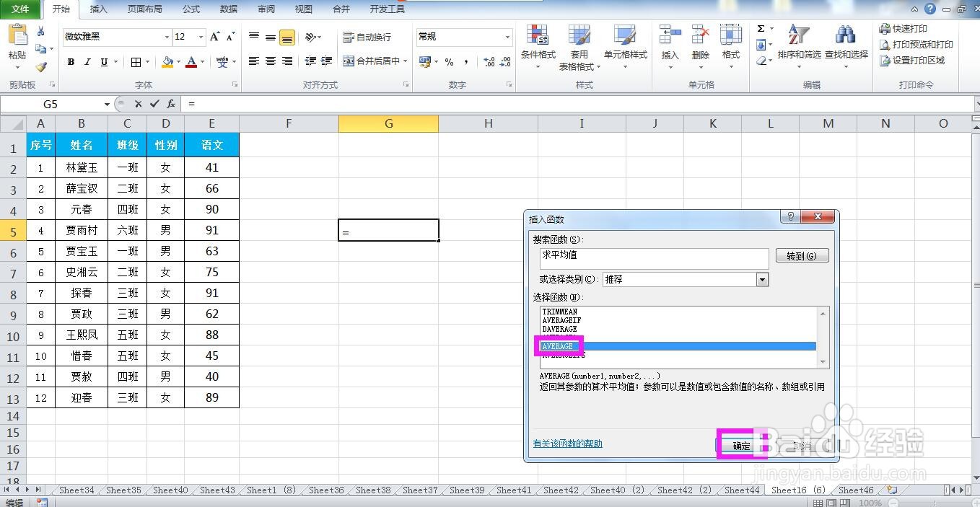This screenshot has height=507, width=980.
Task: Click the fx insert function icon
Action: click(171, 104)
